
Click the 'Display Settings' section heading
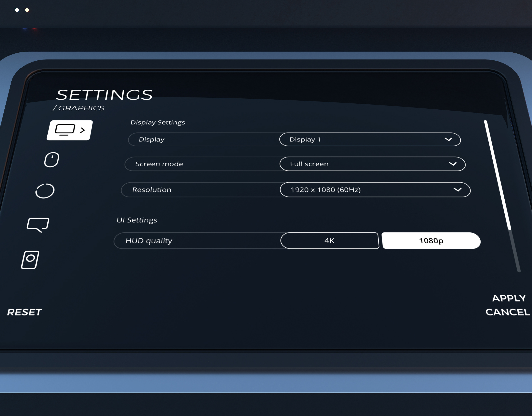158,122
